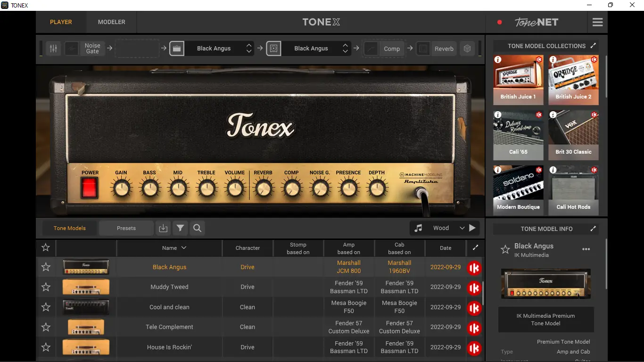The image size is (644, 362).
Task: Sort by Name using the column chevron
Action: tap(183, 248)
